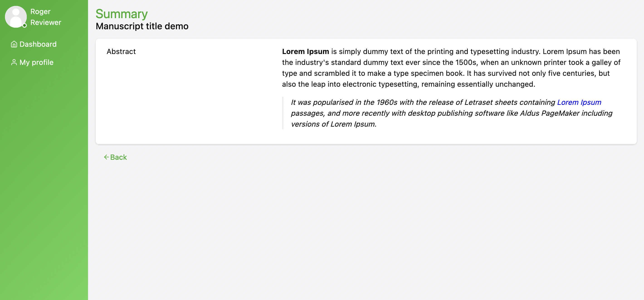This screenshot has width=644, height=300.
Task: Go back using the Back link
Action: (x=115, y=157)
